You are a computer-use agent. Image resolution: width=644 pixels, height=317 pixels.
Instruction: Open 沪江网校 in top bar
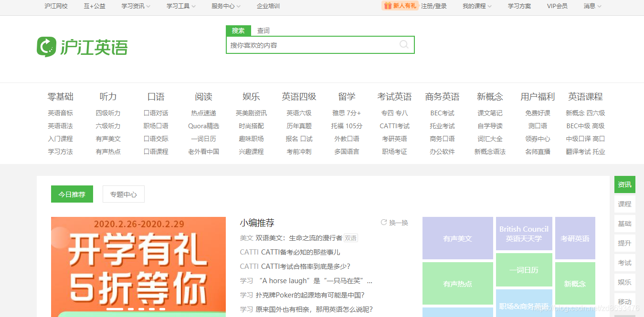pos(56,6)
